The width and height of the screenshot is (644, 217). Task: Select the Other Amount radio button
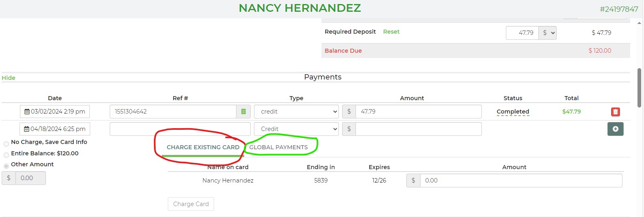click(7, 166)
